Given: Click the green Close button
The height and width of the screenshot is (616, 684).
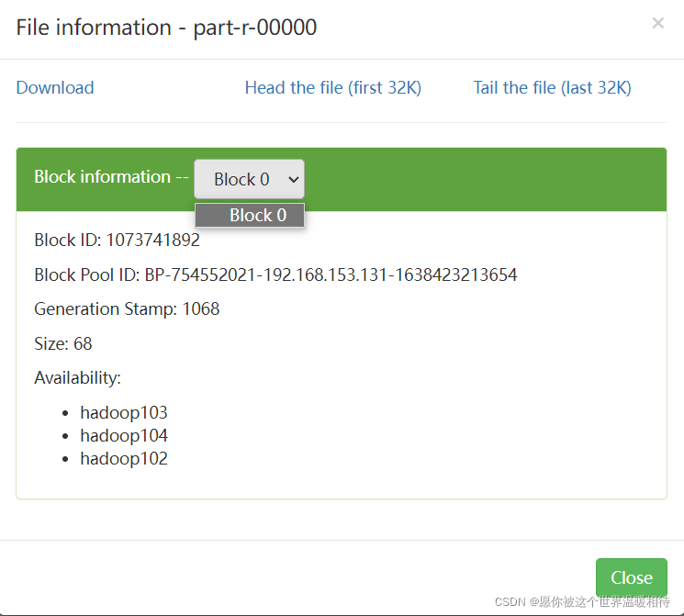Looking at the screenshot, I should [x=632, y=577].
